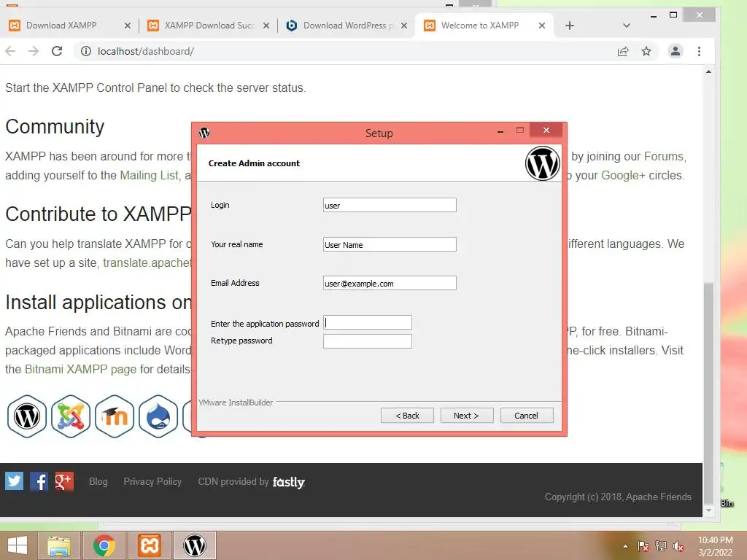Close the Download XAMPP tab
This screenshot has height=560, width=747.
click(x=127, y=26)
